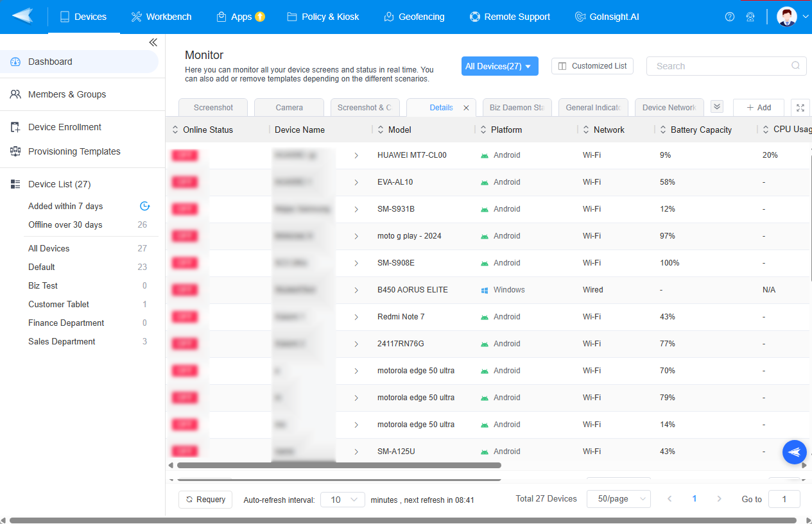This screenshot has height=524, width=812.
Task: Open the 50/page page size dropdown
Action: [x=618, y=499]
